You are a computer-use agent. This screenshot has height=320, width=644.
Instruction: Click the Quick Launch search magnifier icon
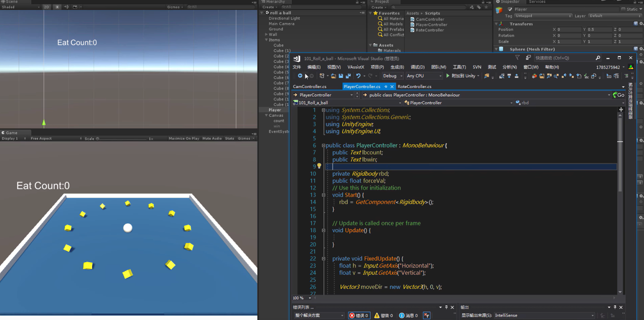point(598,58)
